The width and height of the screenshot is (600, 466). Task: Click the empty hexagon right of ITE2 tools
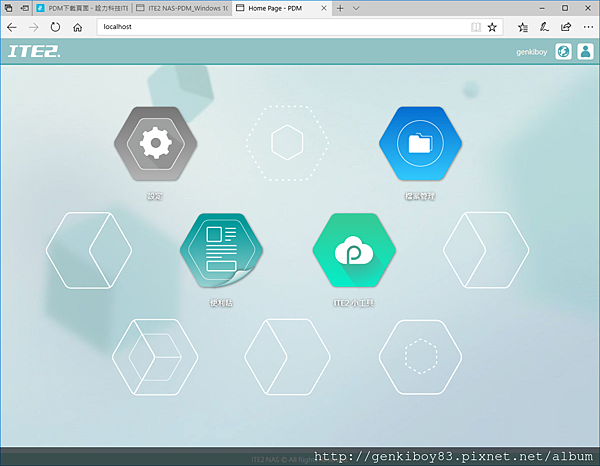click(486, 250)
